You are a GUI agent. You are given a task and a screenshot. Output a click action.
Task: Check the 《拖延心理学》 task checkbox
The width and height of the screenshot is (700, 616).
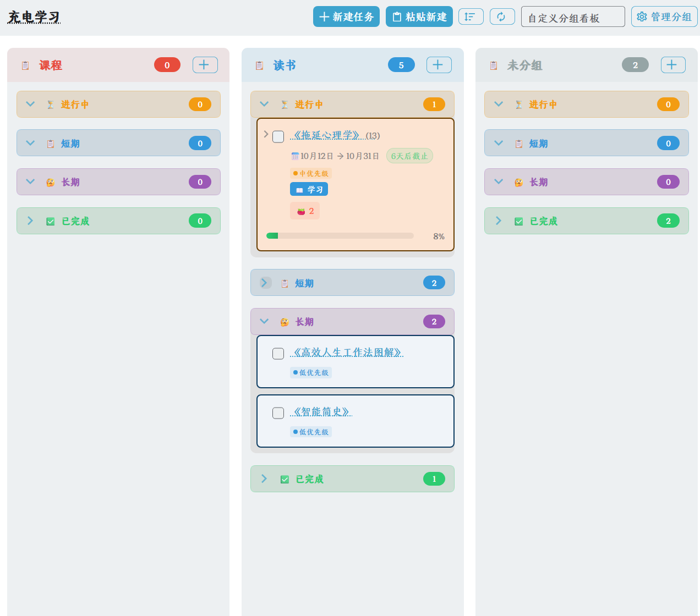coord(278,136)
